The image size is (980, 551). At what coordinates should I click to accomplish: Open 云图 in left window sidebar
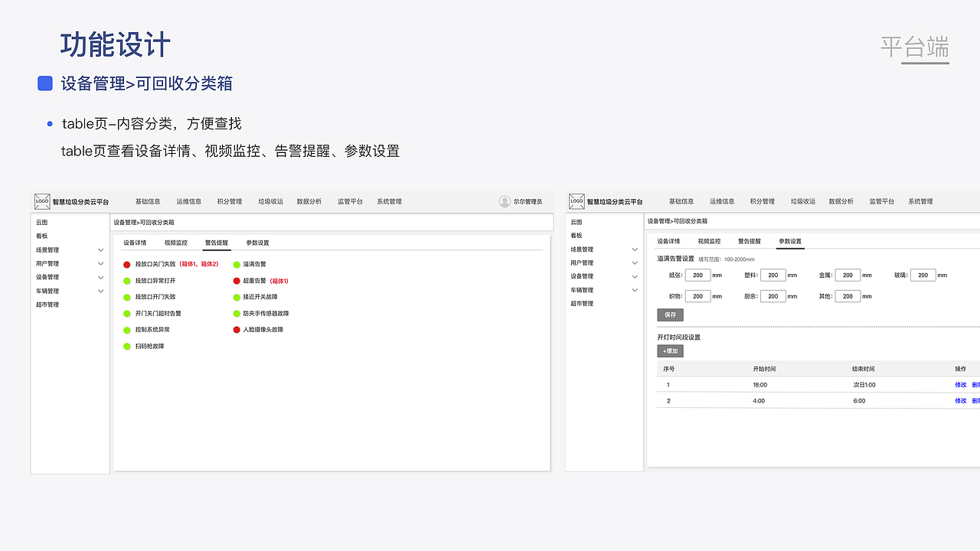tap(41, 222)
